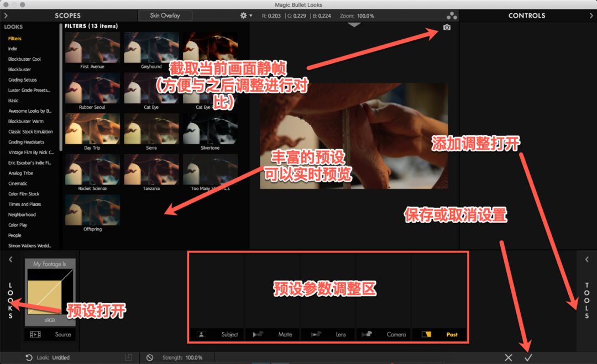Viewport: 597px width, 364px height.
Task: Apply the First Avenue preset thumbnail
Action: point(92,48)
